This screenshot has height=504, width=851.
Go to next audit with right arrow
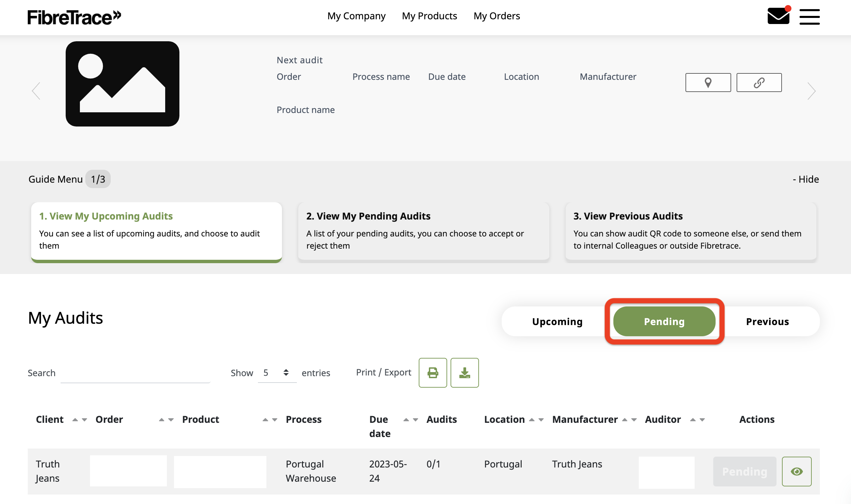(x=812, y=91)
